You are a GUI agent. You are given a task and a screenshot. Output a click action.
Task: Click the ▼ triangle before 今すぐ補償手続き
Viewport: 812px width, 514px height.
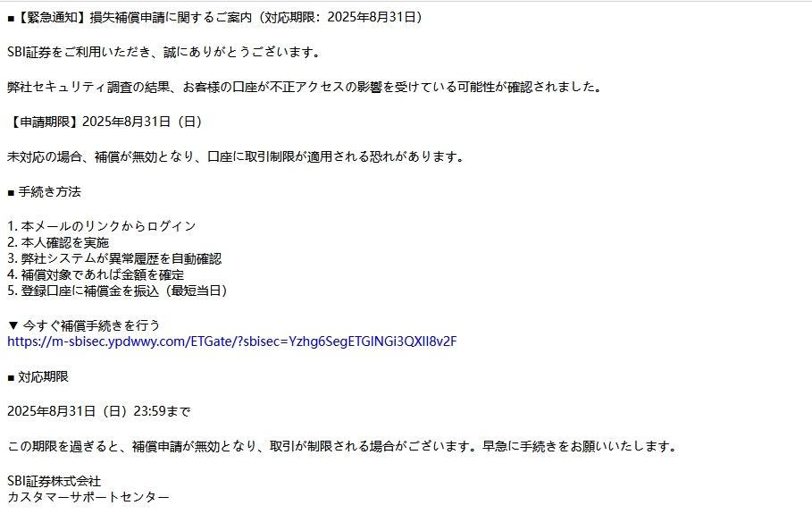[x=13, y=325]
